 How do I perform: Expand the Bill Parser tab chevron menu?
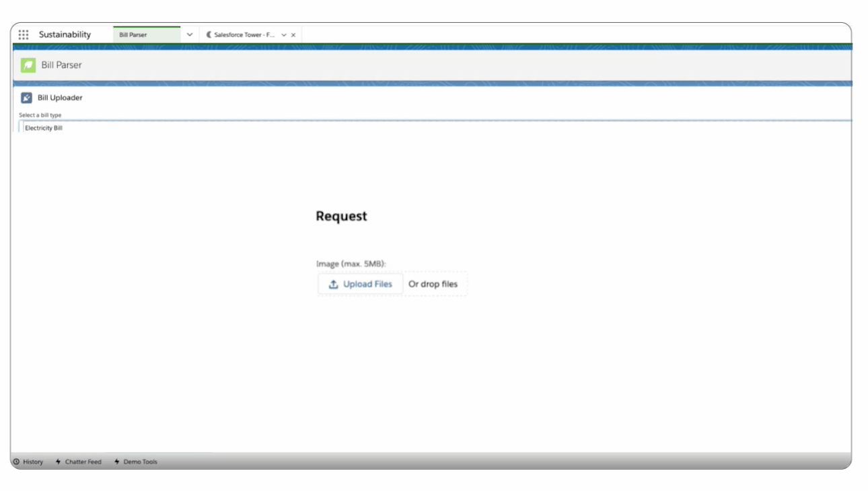coord(190,35)
